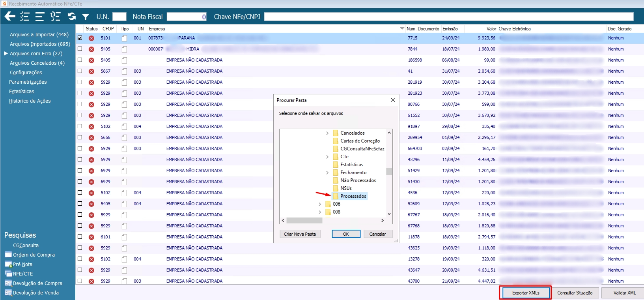Expand the Arquivos com Erro triangle

(x=6, y=53)
